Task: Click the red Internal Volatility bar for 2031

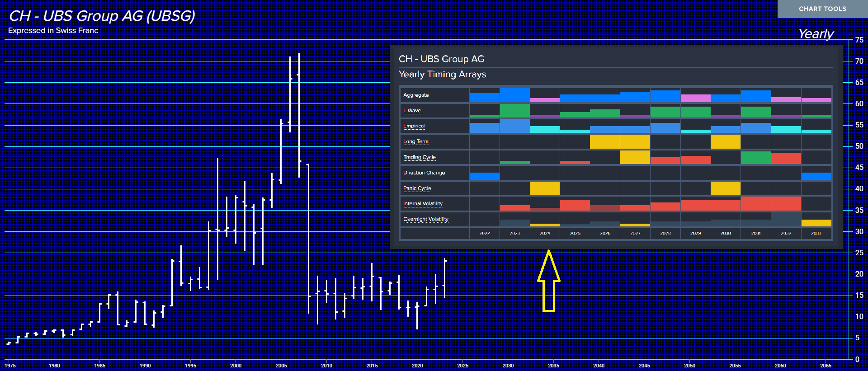Action: (756, 204)
